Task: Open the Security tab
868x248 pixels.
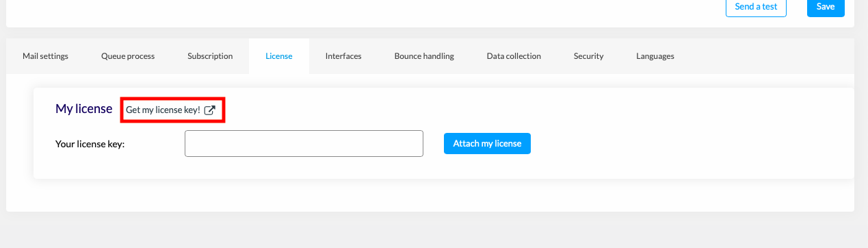Action: pyautogui.click(x=588, y=56)
